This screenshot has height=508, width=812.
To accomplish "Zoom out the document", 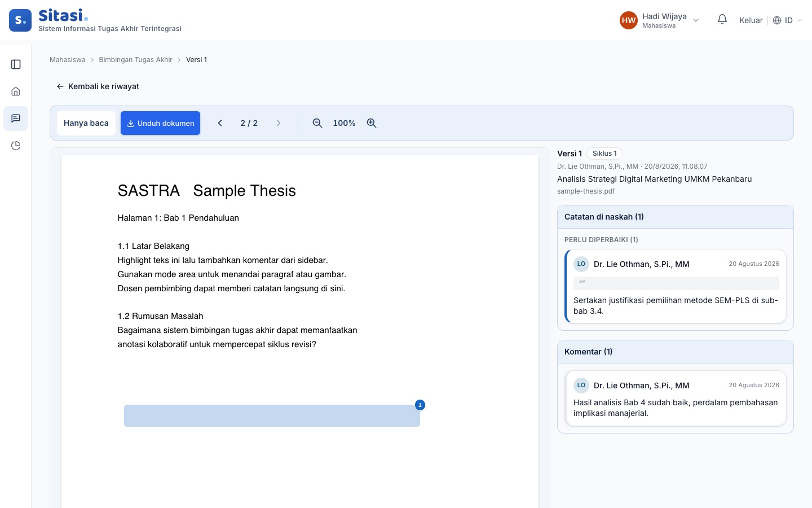I will point(317,123).
